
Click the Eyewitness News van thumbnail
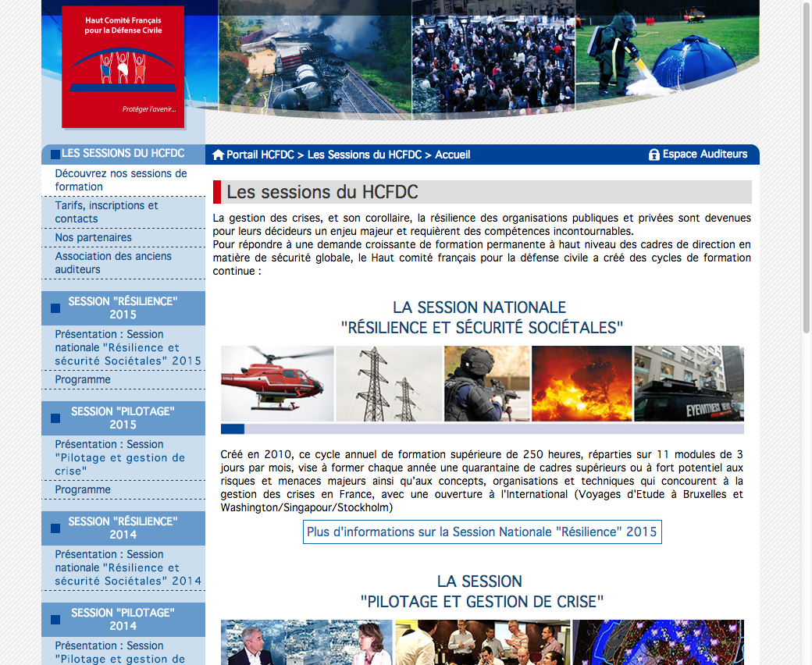point(689,383)
